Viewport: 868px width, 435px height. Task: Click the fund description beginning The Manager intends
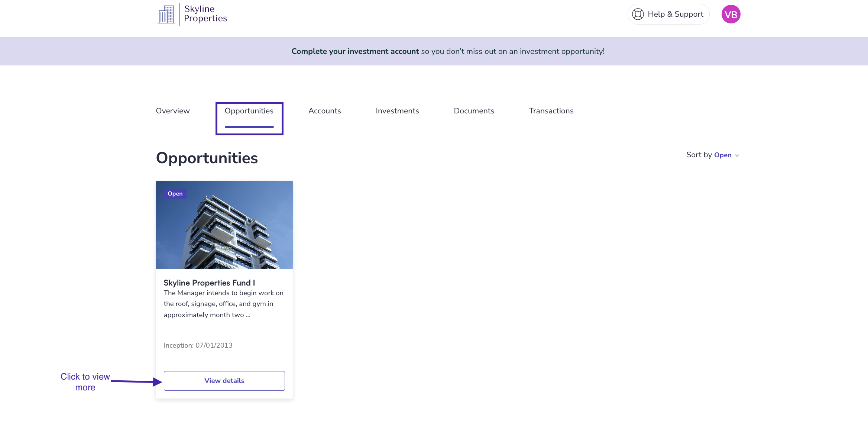coord(224,304)
